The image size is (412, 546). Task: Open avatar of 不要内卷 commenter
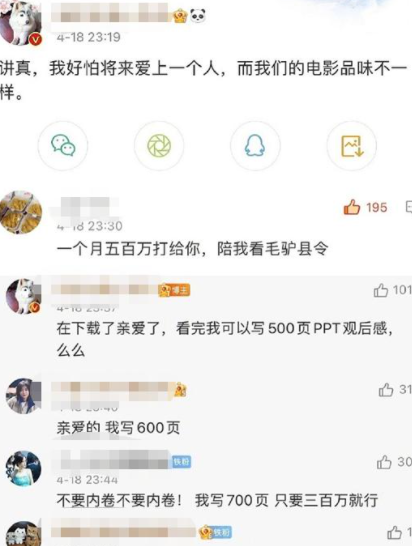(x=23, y=468)
